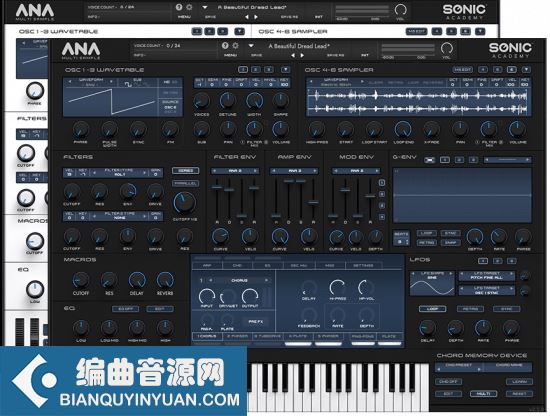Click the G-ENV envelope graph

[x=462, y=195]
